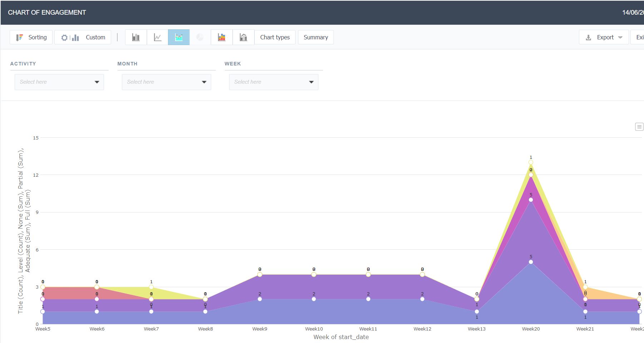The height and width of the screenshot is (343, 644).
Task: Open the Custom chart settings
Action: [x=83, y=37]
